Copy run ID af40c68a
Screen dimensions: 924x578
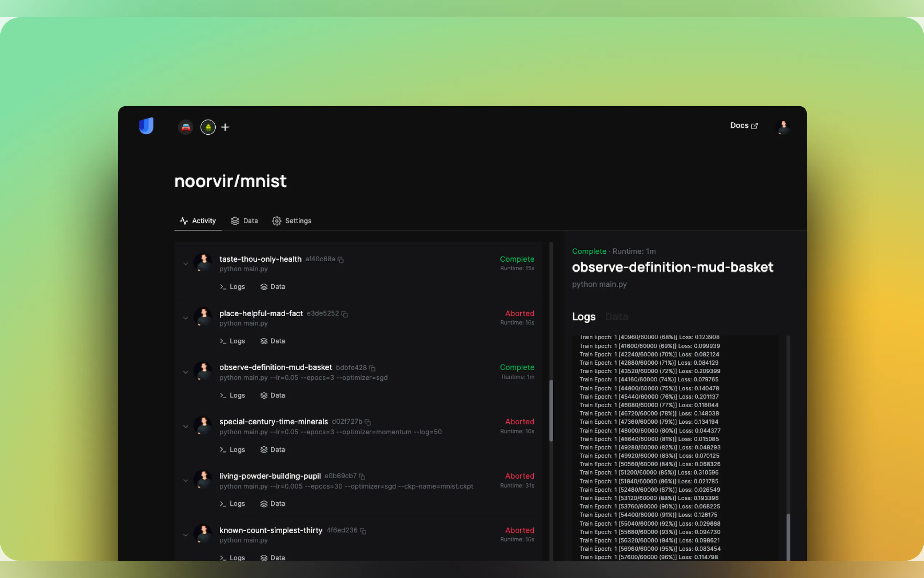(341, 260)
